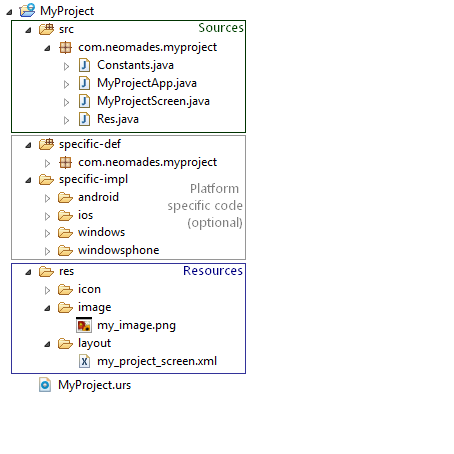
Task: Expand the MyProjectApp.java node
Action: click(x=66, y=85)
